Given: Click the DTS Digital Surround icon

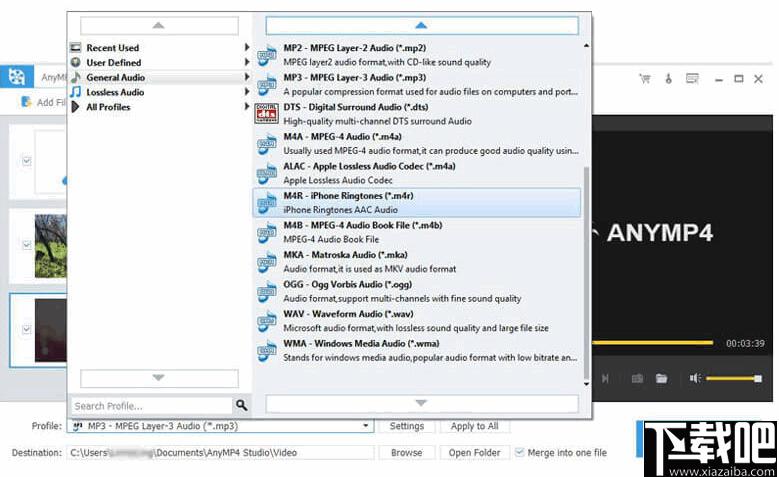Looking at the screenshot, I should [x=266, y=114].
